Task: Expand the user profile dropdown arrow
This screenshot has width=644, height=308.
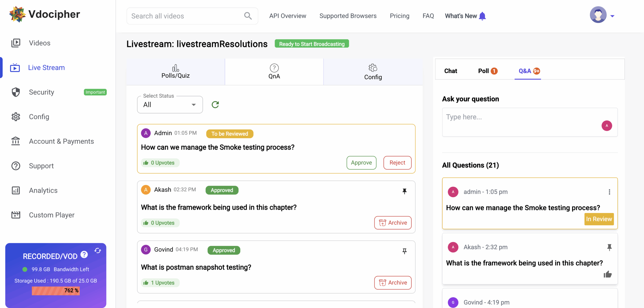Action: tap(612, 16)
